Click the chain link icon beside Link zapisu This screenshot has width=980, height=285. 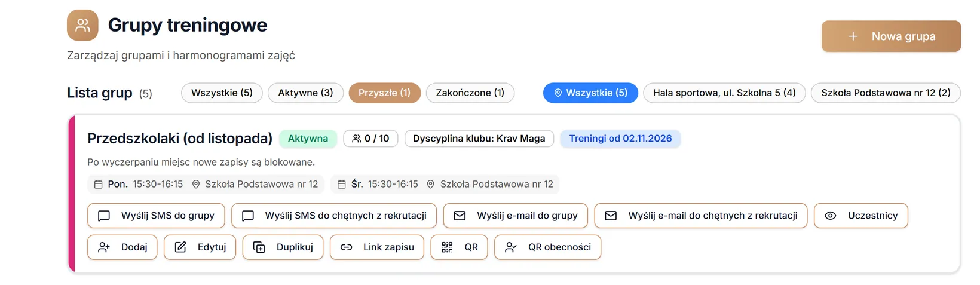346,247
